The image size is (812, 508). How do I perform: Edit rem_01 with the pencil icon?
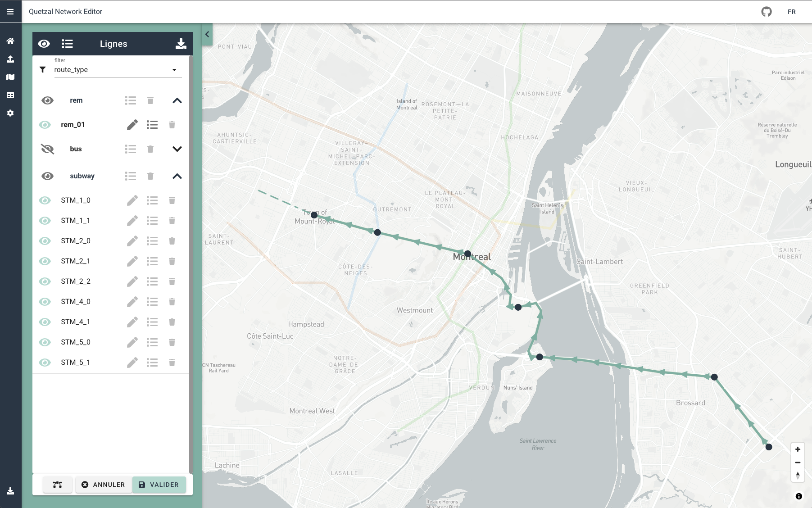click(132, 125)
